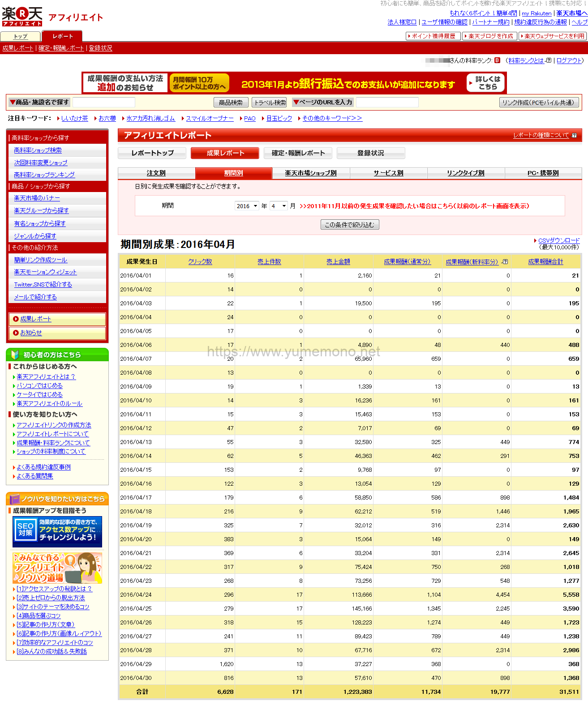Screen dimensions: 588x705
Task: Open [8]みんなの成功話&失敗話 link
Action: click(52, 652)
